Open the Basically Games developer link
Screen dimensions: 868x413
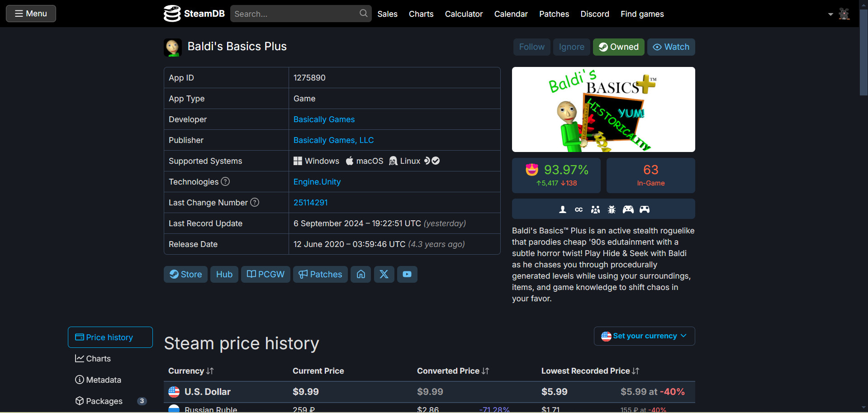pos(324,119)
